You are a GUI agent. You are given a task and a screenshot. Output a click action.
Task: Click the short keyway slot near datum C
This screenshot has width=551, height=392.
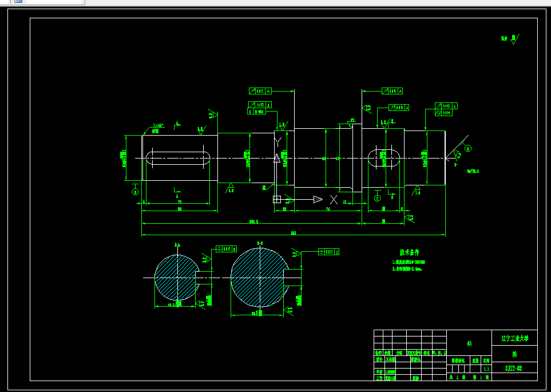point(384,158)
